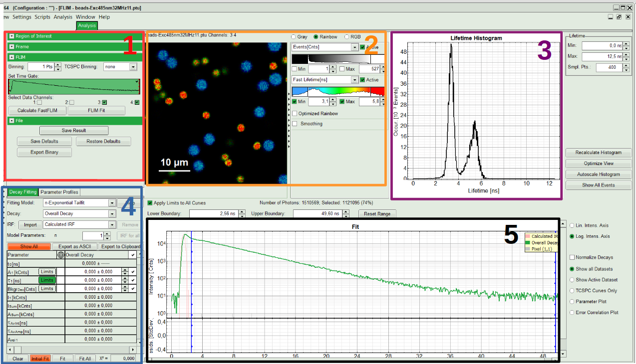Toggle Apply Limits to All Curves checkbox
This screenshot has height=364, width=636.
pyautogui.click(x=150, y=203)
